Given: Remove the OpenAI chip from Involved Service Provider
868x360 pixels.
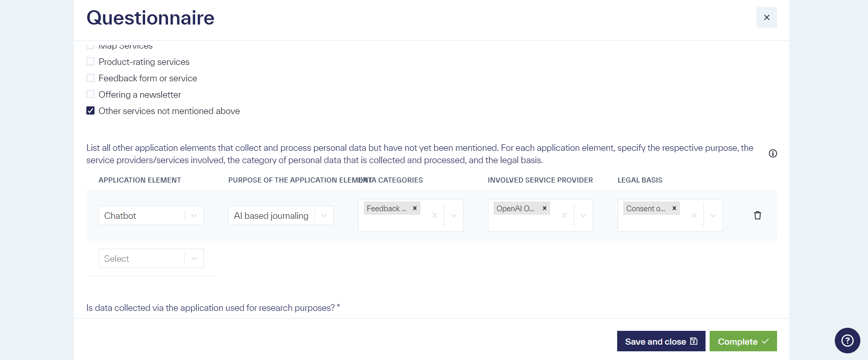Looking at the screenshot, I should [x=544, y=208].
